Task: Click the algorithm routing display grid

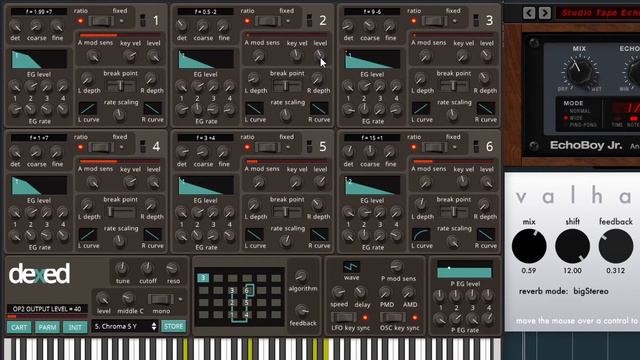Action: pos(239,297)
